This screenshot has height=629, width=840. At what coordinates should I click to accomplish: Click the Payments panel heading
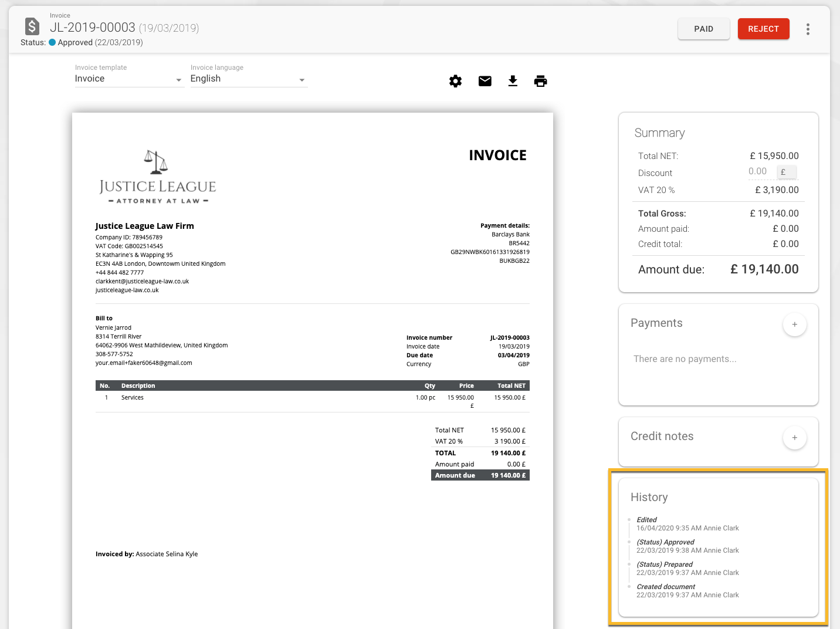(656, 323)
